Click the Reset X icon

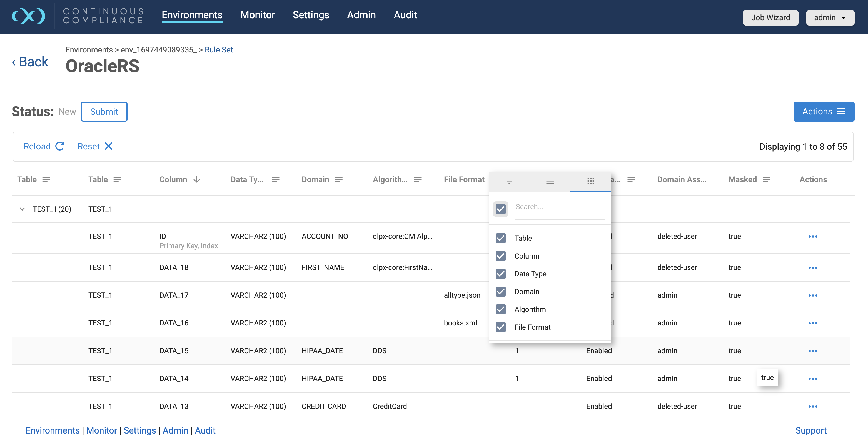coord(108,146)
